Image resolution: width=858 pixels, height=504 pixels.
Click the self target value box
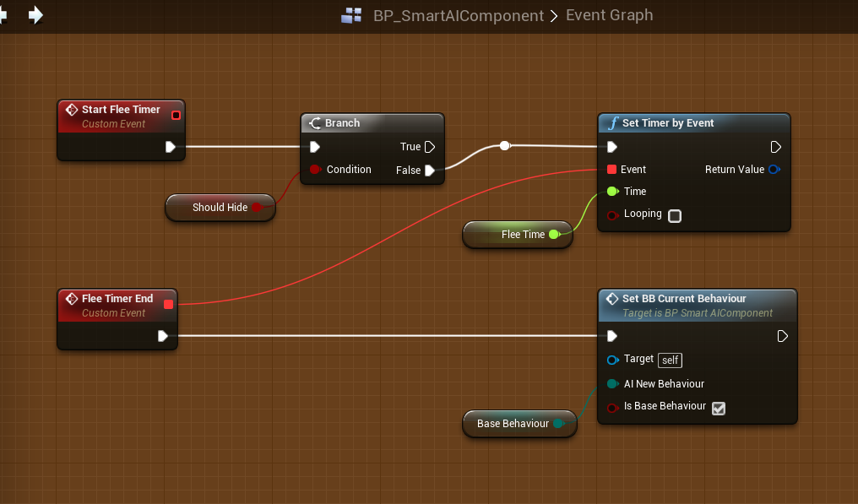tap(671, 360)
